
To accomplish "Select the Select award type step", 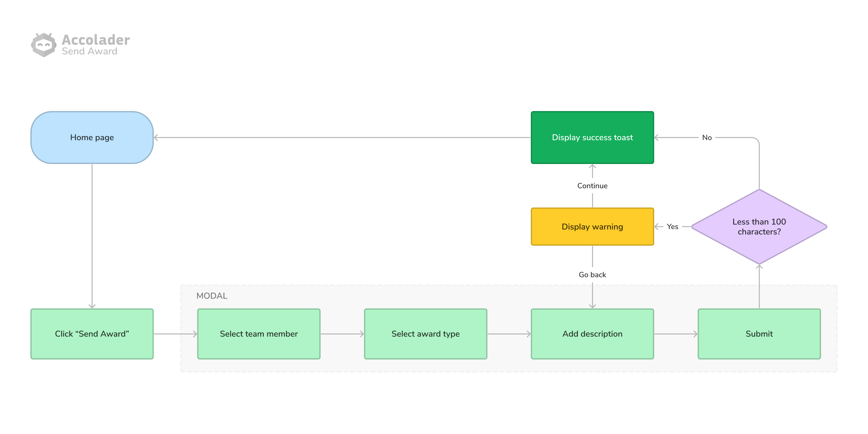I will pos(425,334).
